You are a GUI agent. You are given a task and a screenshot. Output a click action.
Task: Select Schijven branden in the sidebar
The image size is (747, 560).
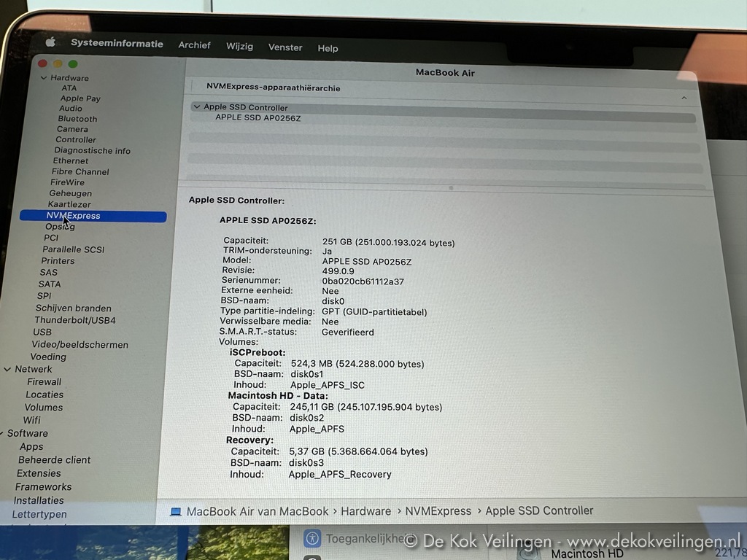coord(74,308)
